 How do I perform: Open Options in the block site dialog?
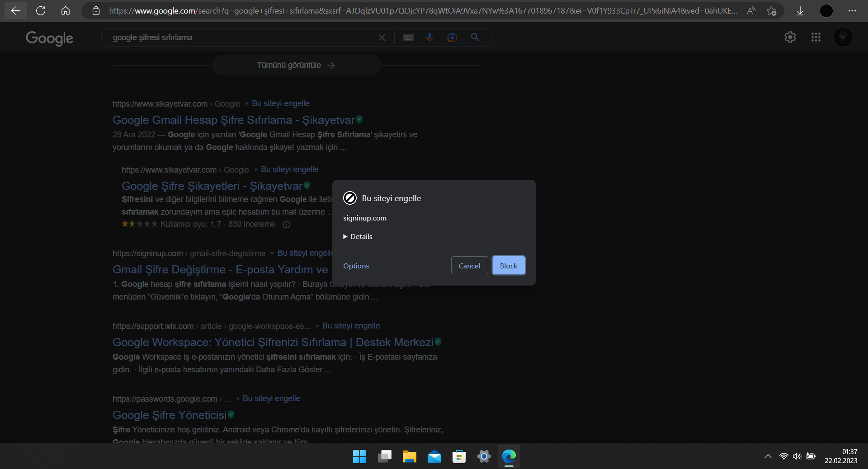tap(356, 266)
